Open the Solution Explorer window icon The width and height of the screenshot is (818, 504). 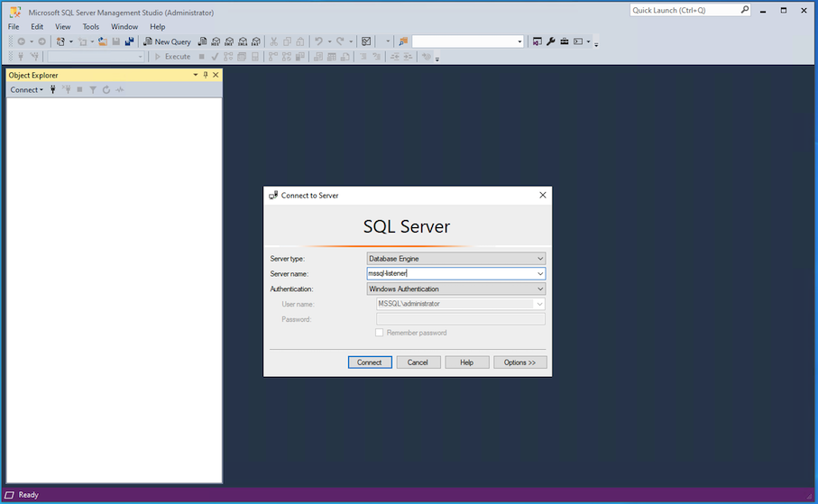[x=538, y=41]
